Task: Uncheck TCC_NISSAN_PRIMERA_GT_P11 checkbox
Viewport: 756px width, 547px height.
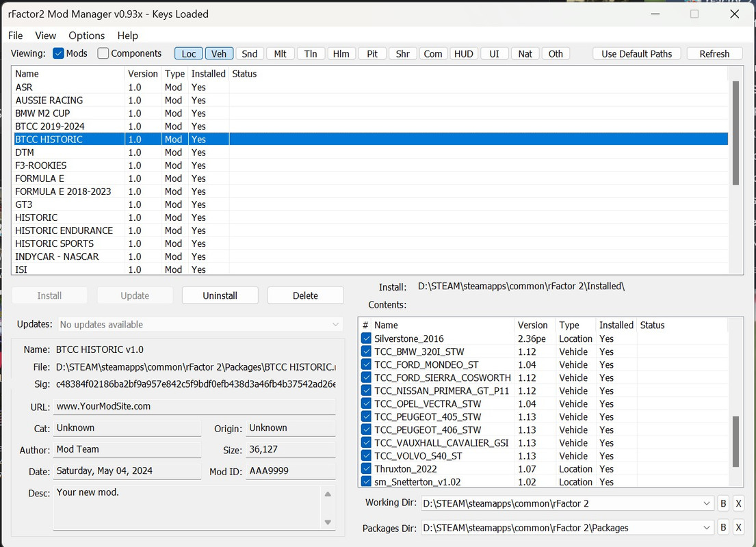Action: [x=366, y=390]
